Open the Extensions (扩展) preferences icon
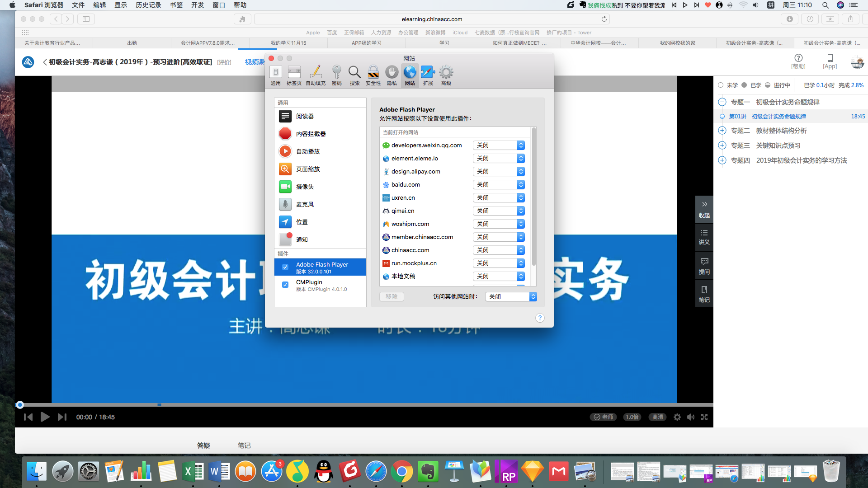868x488 pixels. (428, 75)
